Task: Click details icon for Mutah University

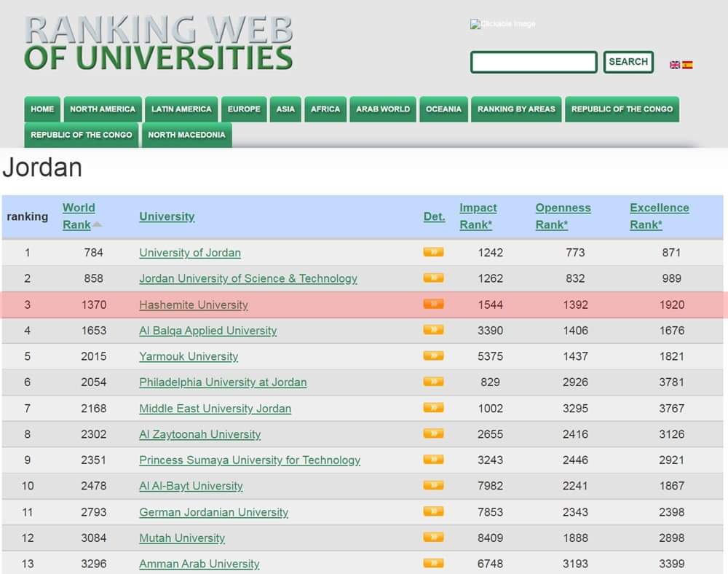Action: point(433,538)
